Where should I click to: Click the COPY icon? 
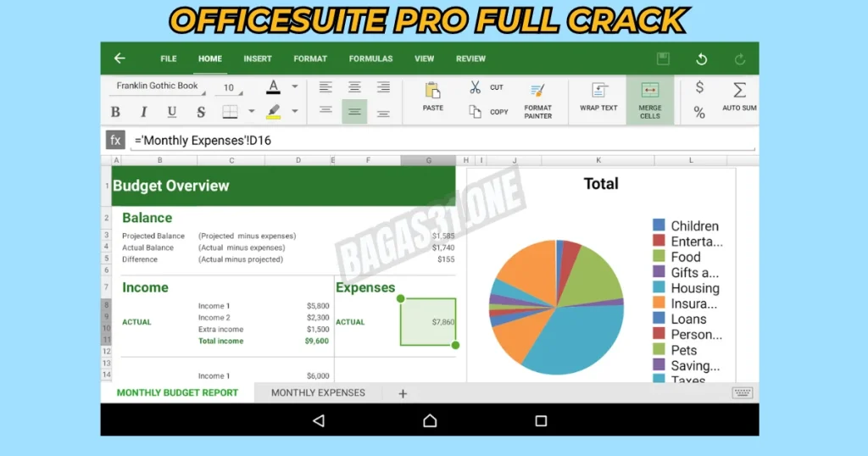475,112
